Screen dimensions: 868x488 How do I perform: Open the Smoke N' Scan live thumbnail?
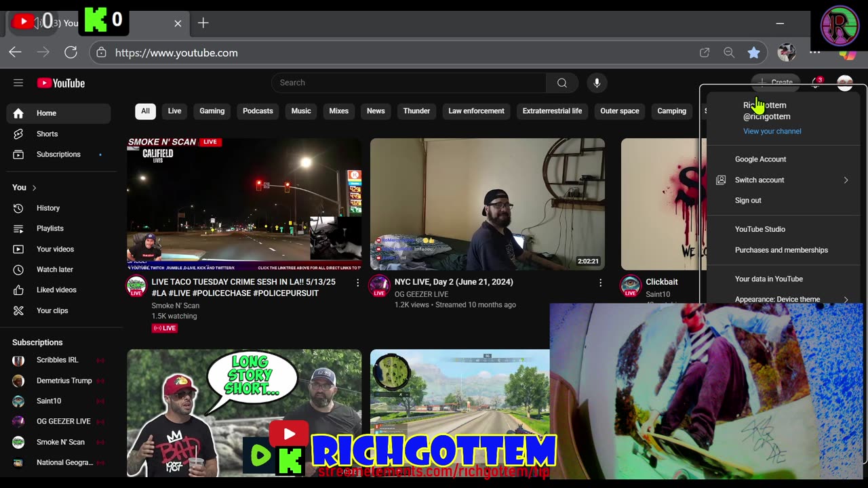[x=244, y=204]
